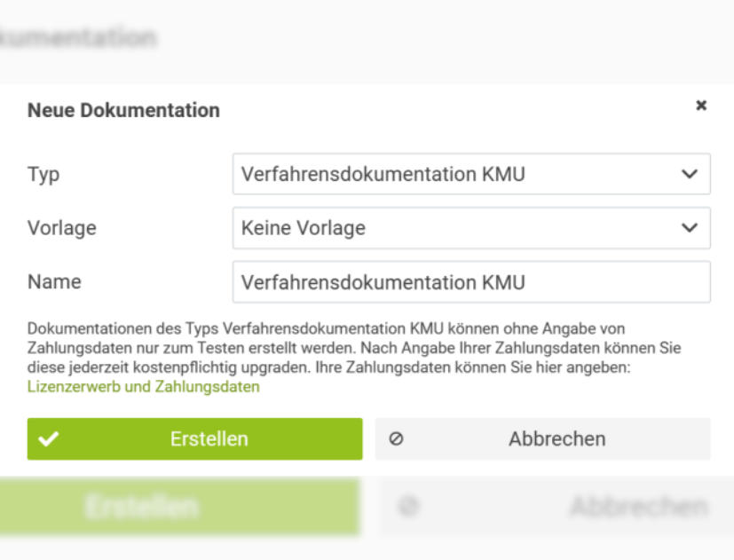Open the Lizenzerwerb und Zahlungsdaten link

point(143,387)
